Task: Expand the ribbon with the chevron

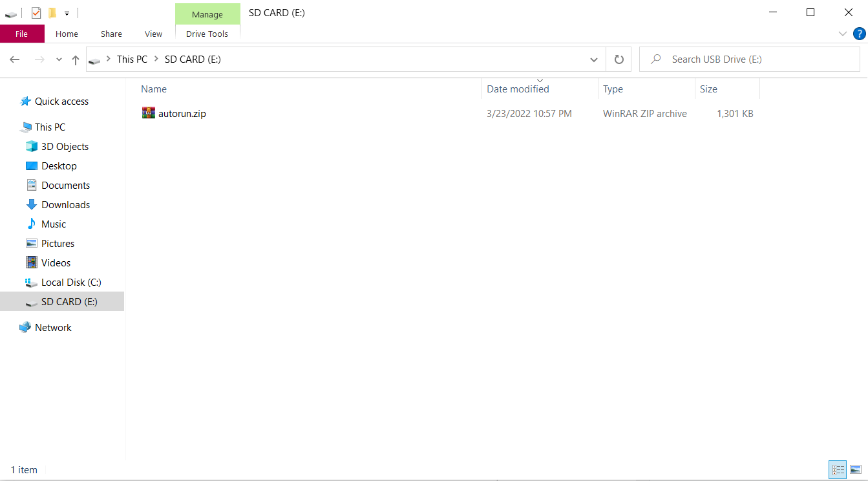Action: (x=843, y=34)
